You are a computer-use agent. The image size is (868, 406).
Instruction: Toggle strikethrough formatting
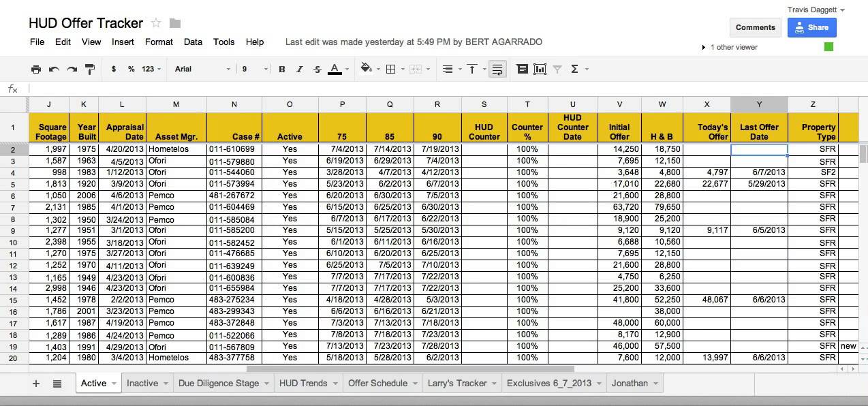coord(317,69)
